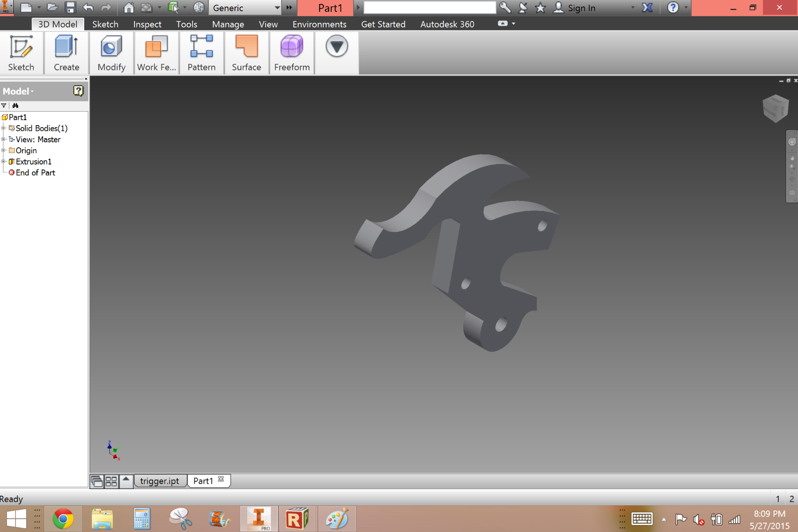Undo the last action with the Undo arrow

(88, 7)
